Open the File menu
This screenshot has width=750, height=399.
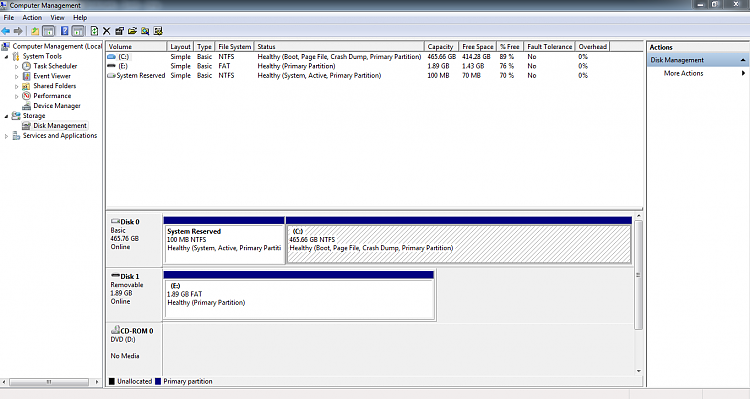click(x=9, y=17)
